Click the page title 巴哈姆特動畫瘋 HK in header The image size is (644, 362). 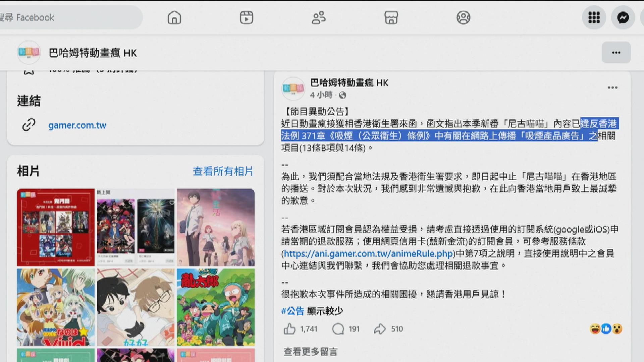(93, 53)
